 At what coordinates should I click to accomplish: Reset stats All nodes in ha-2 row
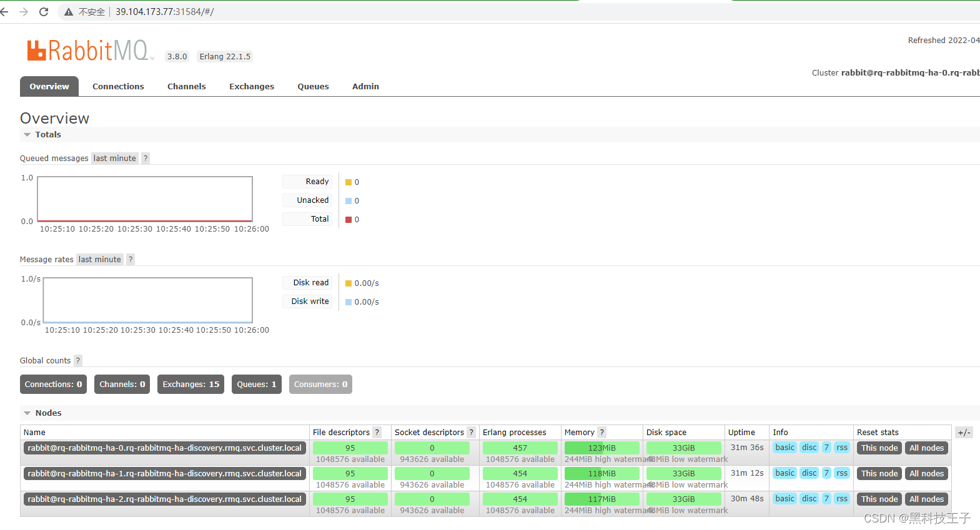(x=926, y=499)
